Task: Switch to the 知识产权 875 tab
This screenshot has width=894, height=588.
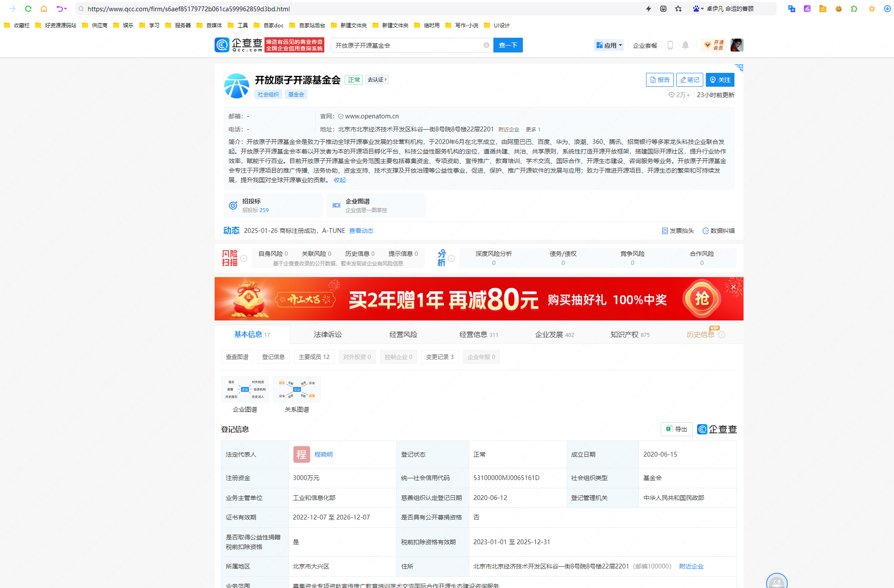Action: (630, 335)
